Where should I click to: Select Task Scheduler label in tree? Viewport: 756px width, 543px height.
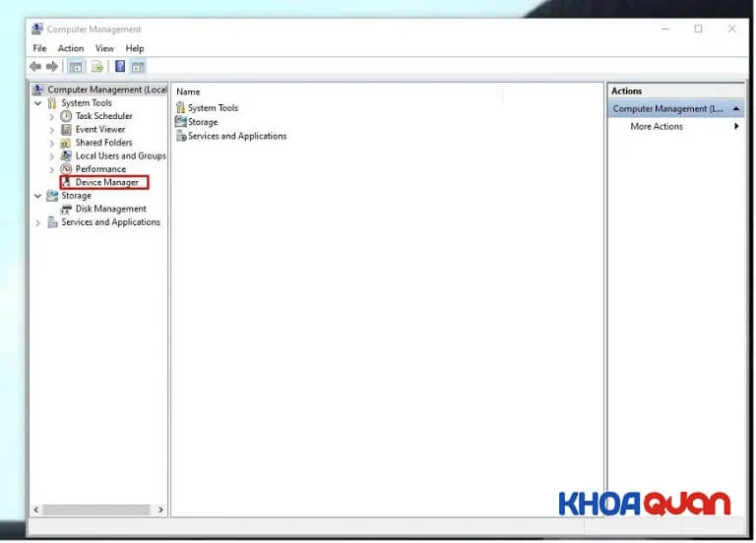(104, 116)
